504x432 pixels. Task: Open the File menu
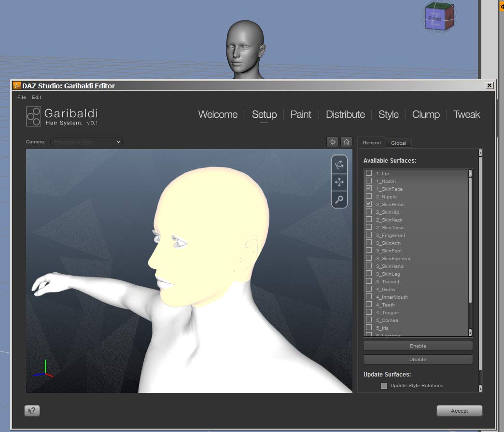tap(22, 97)
